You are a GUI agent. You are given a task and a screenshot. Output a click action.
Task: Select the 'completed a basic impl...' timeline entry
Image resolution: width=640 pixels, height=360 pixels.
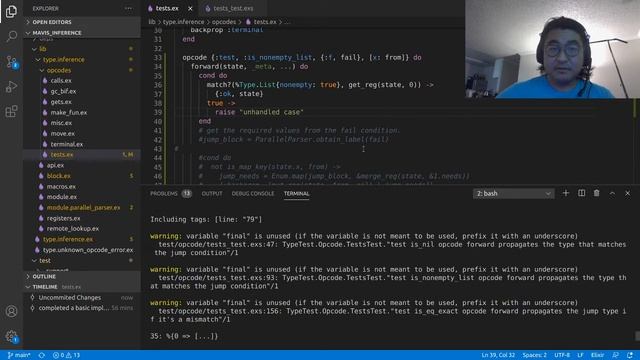(82, 308)
